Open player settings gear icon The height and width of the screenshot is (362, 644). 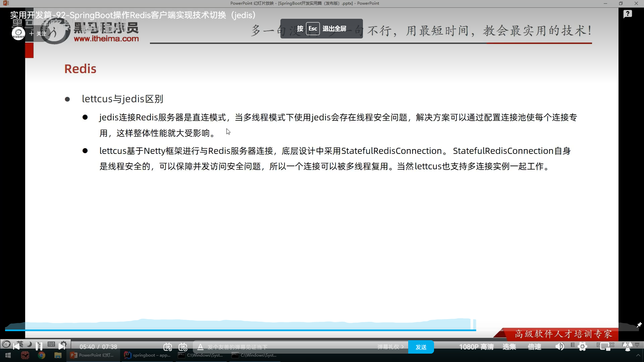(583, 347)
